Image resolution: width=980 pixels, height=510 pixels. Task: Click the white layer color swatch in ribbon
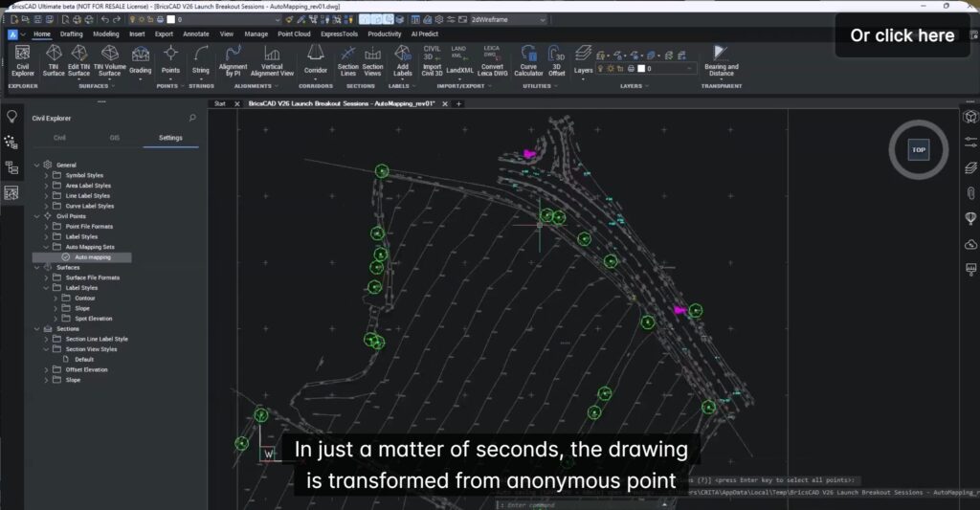pyautogui.click(x=640, y=69)
